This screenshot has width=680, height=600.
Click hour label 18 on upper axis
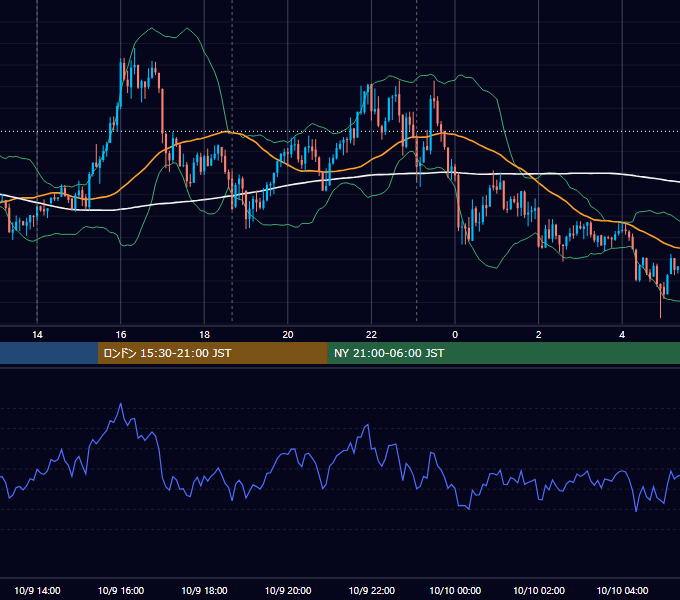[x=204, y=335]
